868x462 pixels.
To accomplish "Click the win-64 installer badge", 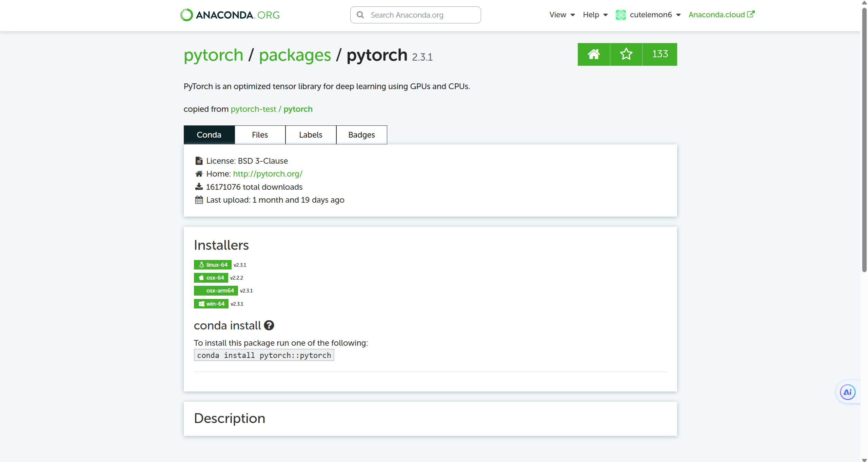I will 211,304.
